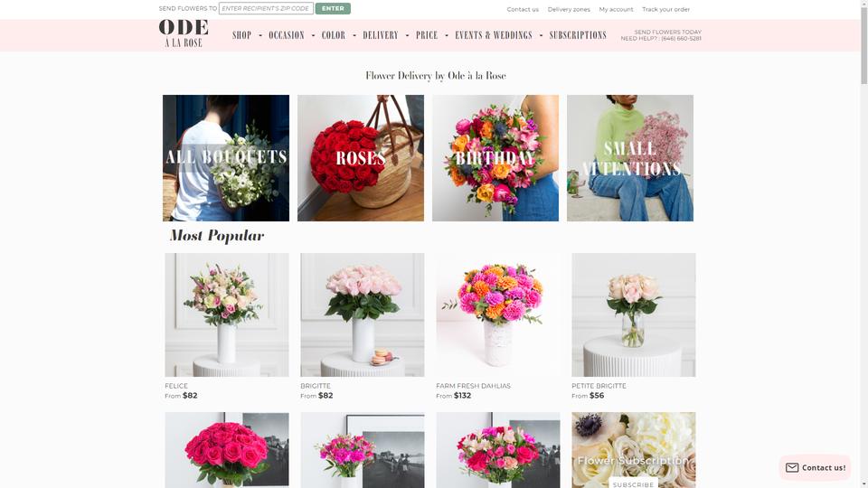Open the Subscriptions page
The width and height of the screenshot is (868, 488).
point(578,35)
